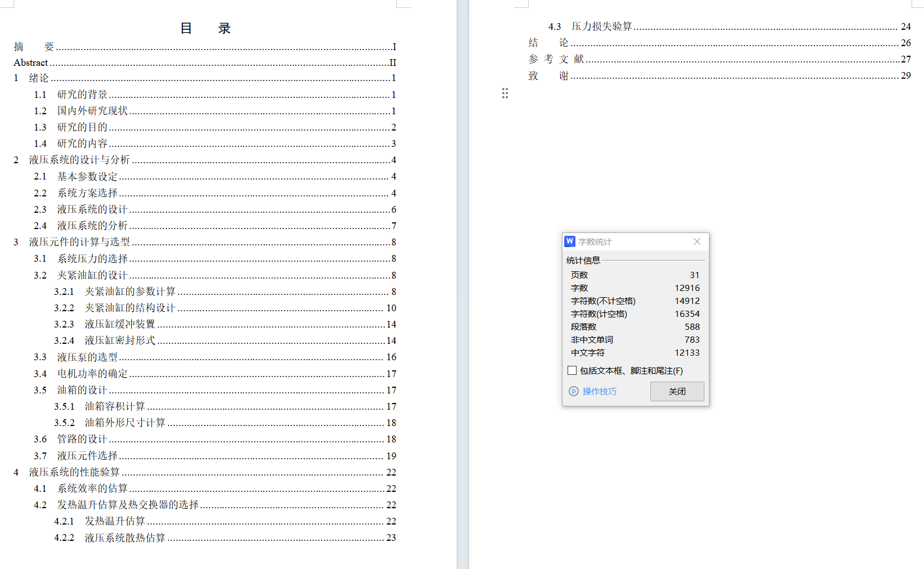Click the 中文字符 count value 12133
924x569 pixels.
688,352
